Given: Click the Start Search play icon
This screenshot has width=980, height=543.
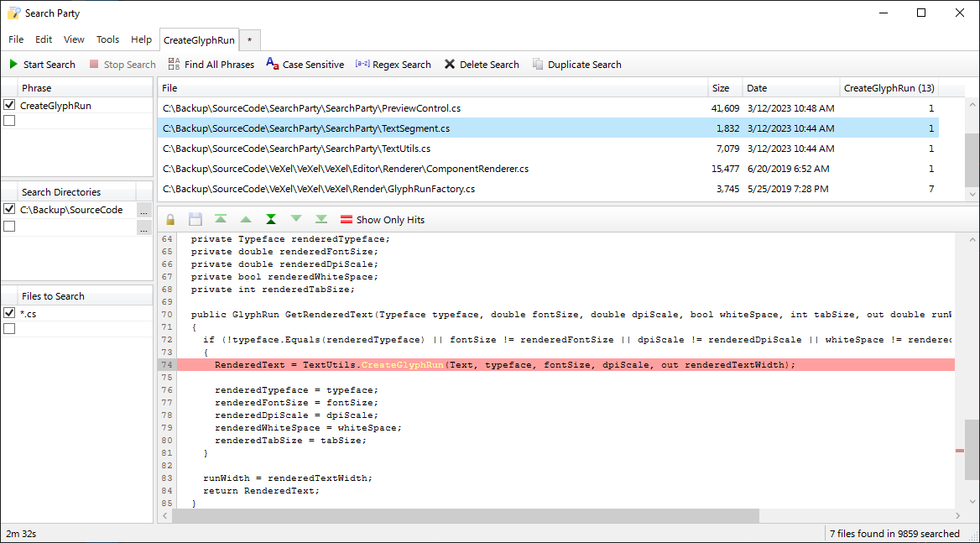Looking at the screenshot, I should 13,65.
